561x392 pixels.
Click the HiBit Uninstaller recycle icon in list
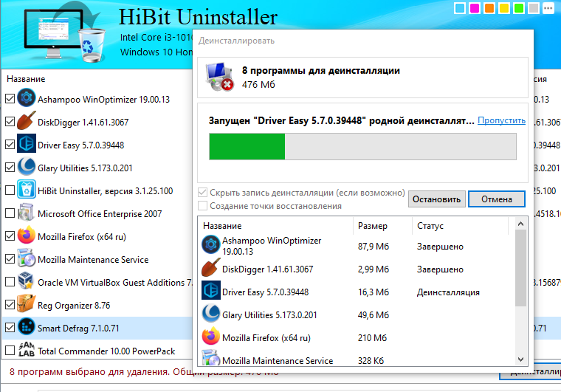click(x=27, y=189)
